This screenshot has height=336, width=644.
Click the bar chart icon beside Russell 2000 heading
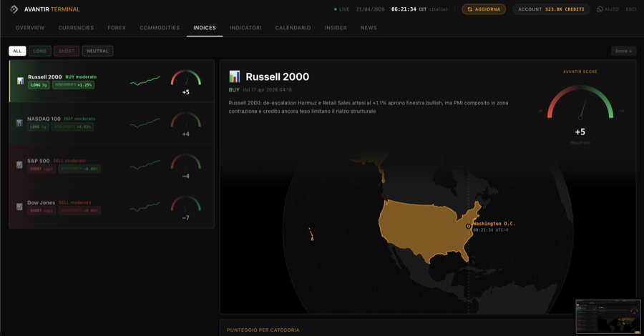(x=235, y=76)
